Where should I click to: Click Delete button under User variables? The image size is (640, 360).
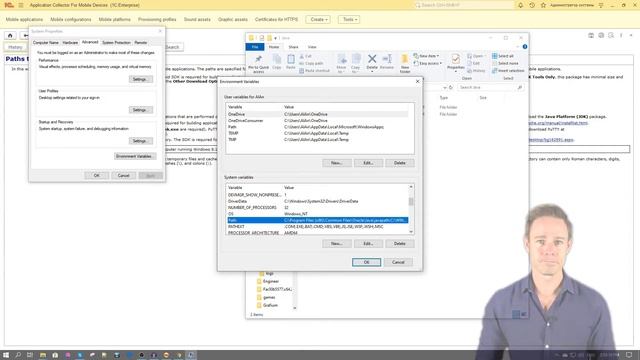[400, 163]
